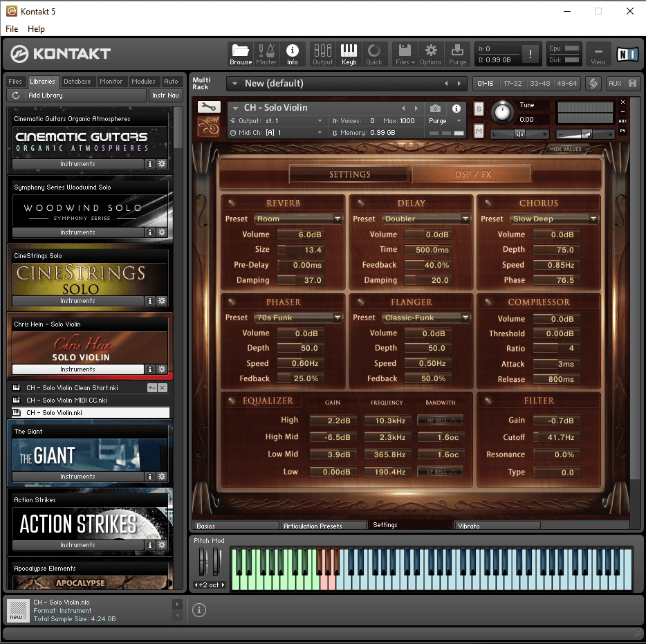
Task: Open the Phaser preset dropdown
Action: click(x=298, y=318)
